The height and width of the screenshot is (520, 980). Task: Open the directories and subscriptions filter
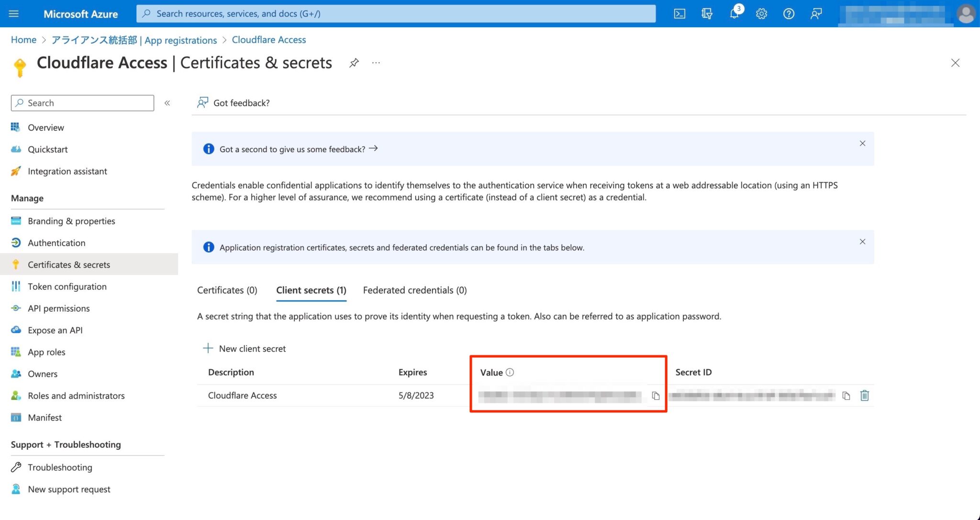click(706, 13)
